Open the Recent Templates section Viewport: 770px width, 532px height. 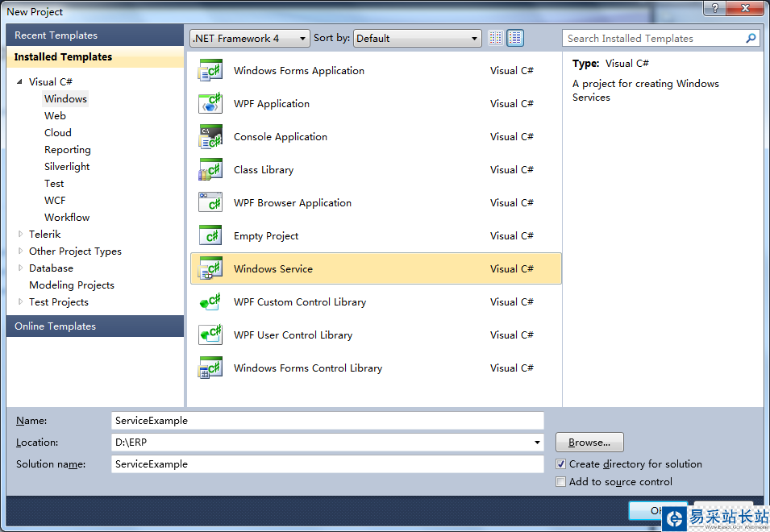(95, 35)
